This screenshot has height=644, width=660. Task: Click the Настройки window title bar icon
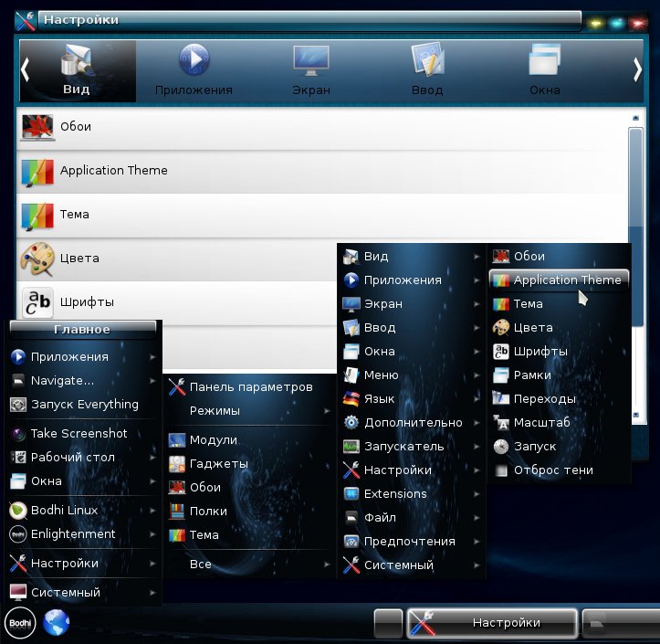click(x=26, y=21)
